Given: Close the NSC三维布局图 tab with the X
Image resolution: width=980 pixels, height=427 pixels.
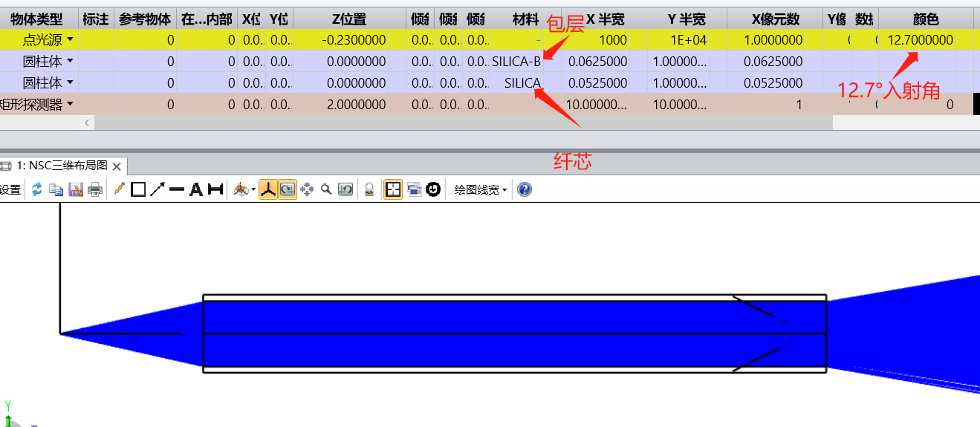Looking at the screenshot, I should pos(117,166).
